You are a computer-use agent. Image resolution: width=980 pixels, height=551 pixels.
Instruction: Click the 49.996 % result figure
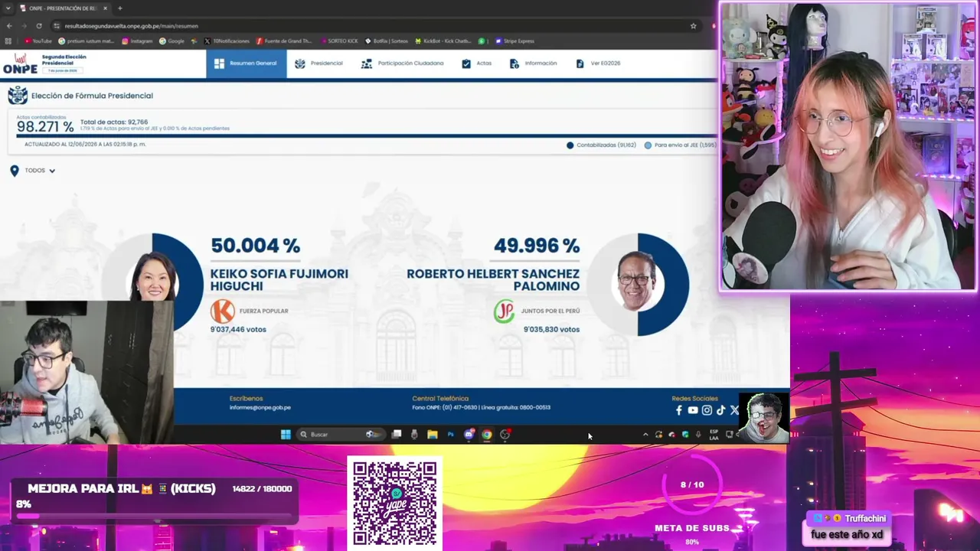coord(536,246)
